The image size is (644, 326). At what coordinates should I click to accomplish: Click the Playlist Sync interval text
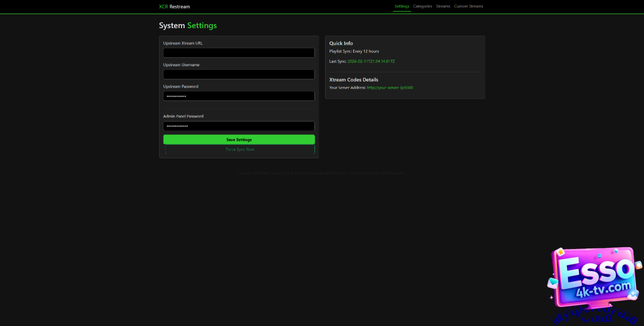point(354,51)
